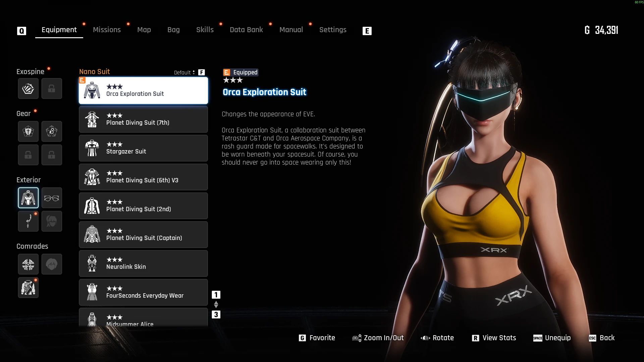Select Planet Diving Suit (Captain)
Screen dimensions: 644x362
[143, 235]
